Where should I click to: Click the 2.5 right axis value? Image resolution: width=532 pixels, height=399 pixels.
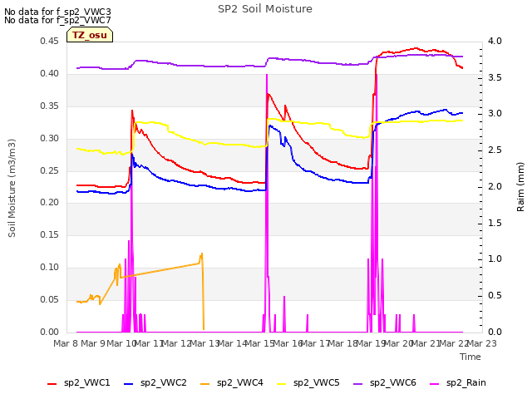495,150
